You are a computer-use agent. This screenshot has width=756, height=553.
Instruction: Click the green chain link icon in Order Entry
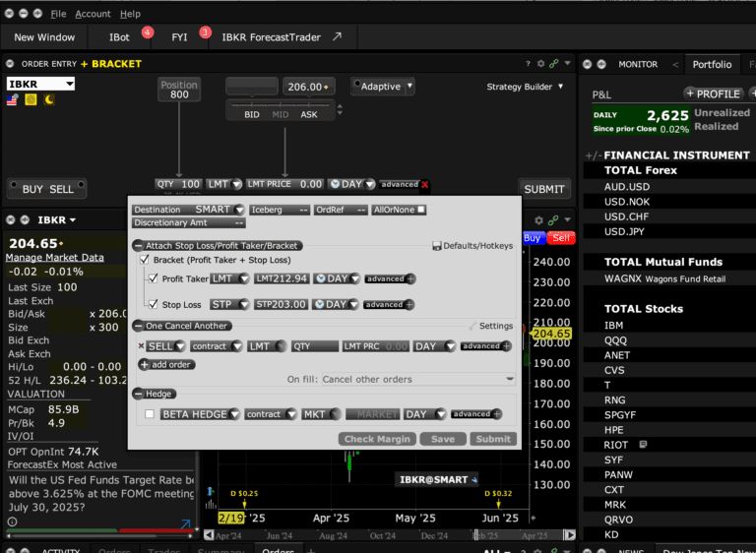tap(554, 64)
